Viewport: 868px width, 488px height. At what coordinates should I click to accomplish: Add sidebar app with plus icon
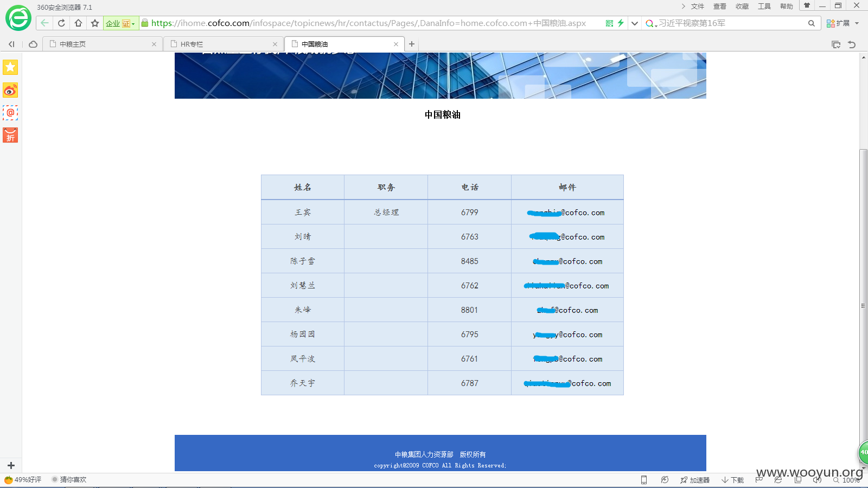(x=11, y=465)
